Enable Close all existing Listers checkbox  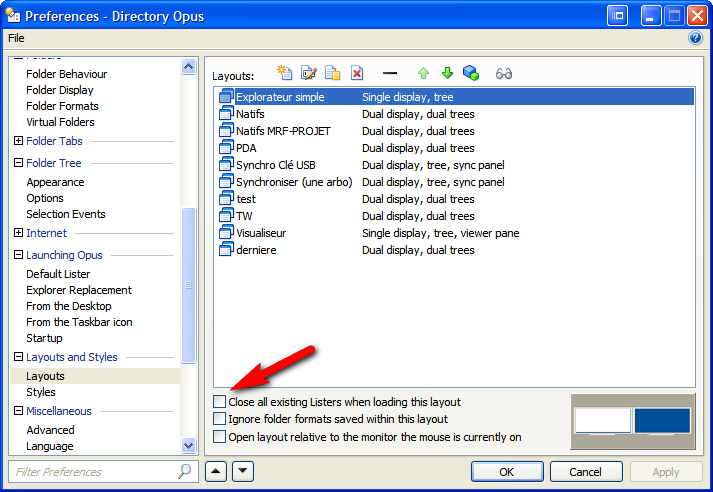coord(220,402)
